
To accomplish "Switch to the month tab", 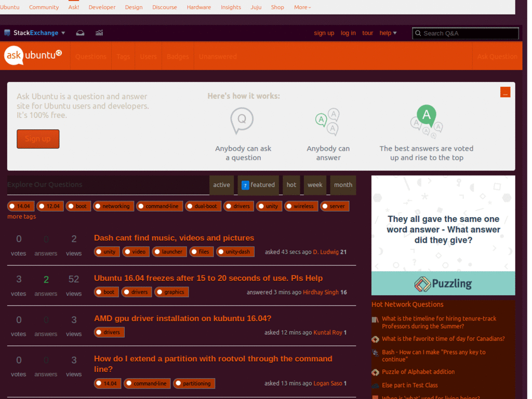I will 343,185.
